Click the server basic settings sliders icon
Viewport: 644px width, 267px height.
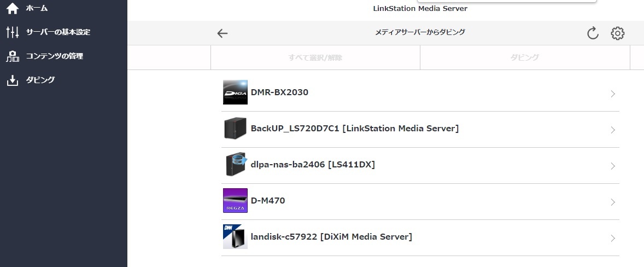pyautogui.click(x=13, y=32)
